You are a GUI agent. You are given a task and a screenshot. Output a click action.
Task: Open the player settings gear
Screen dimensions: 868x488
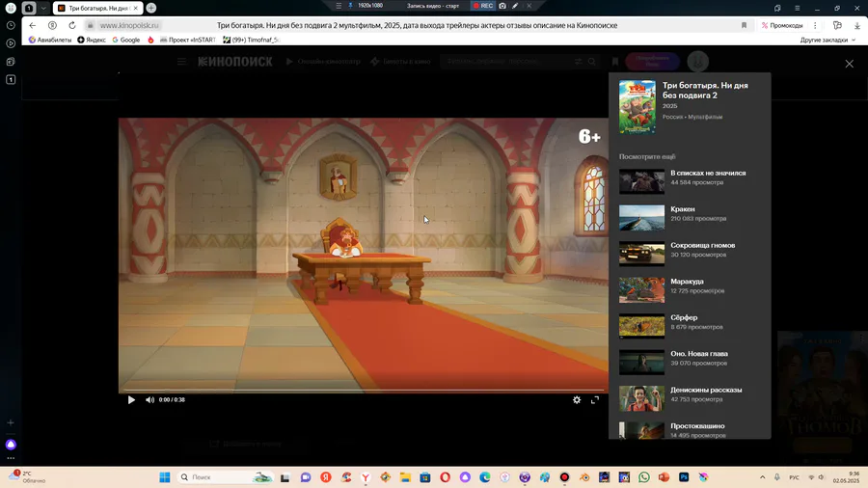pyautogui.click(x=577, y=399)
